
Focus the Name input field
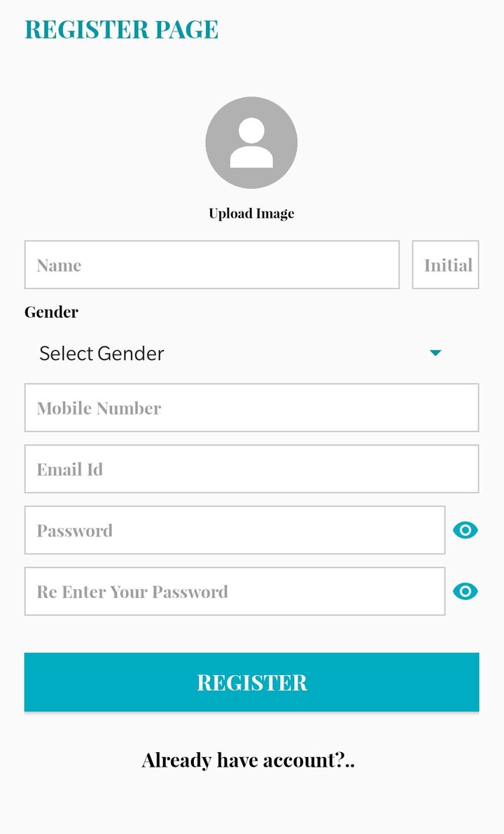211,265
